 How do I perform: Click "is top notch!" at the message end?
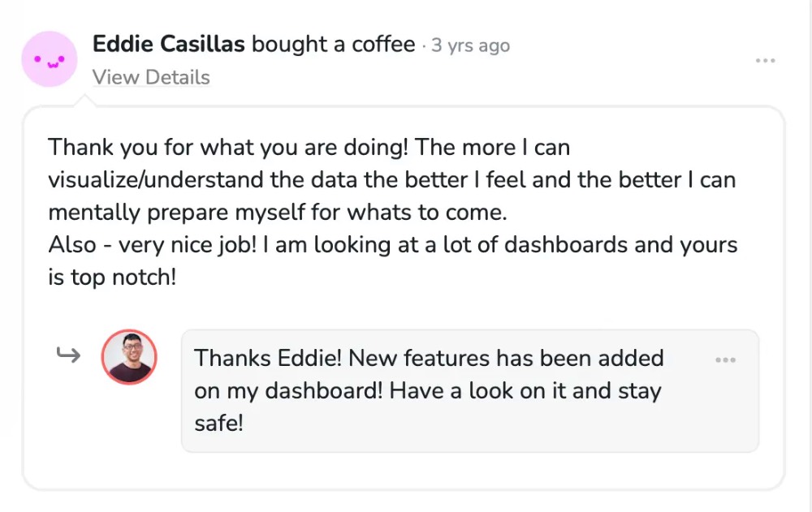111,278
